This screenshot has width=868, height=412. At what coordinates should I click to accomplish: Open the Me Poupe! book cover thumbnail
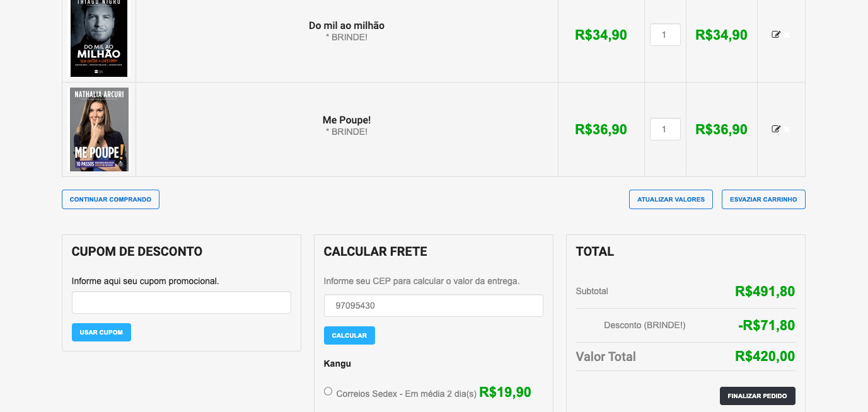pyautogui.click(x=99, y=129)
